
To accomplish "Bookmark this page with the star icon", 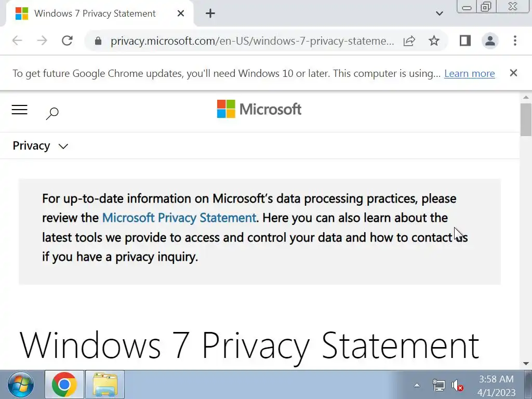I will coord(434,41).
